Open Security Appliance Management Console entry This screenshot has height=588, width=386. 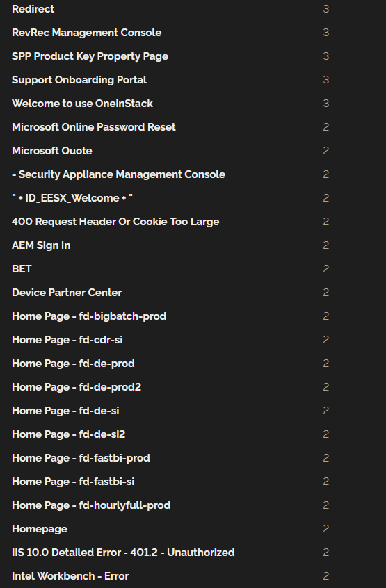[x=118, y=174]
